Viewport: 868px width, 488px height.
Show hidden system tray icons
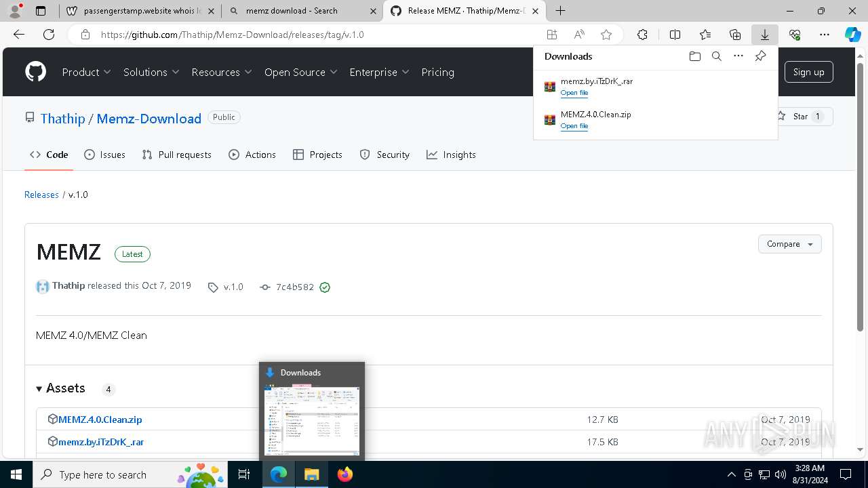[x=731, y=474]
